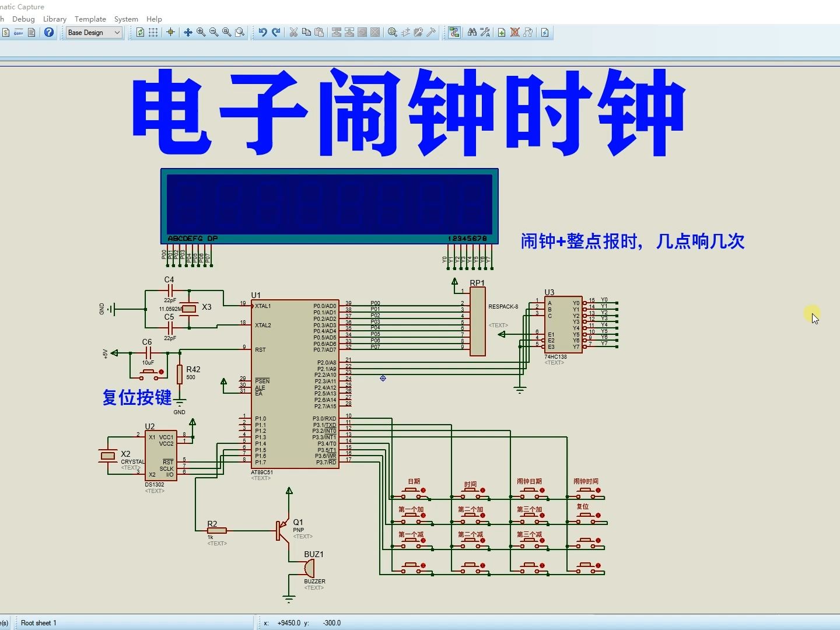Screen dimensions: 840x630
Task: Expand the System menu
Action: pyautogui.click(x=126, y=19)
